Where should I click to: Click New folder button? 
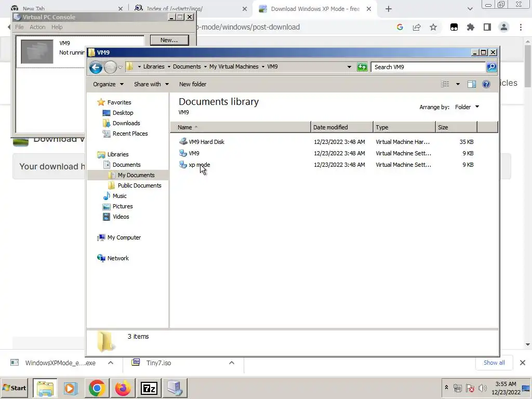192,84
